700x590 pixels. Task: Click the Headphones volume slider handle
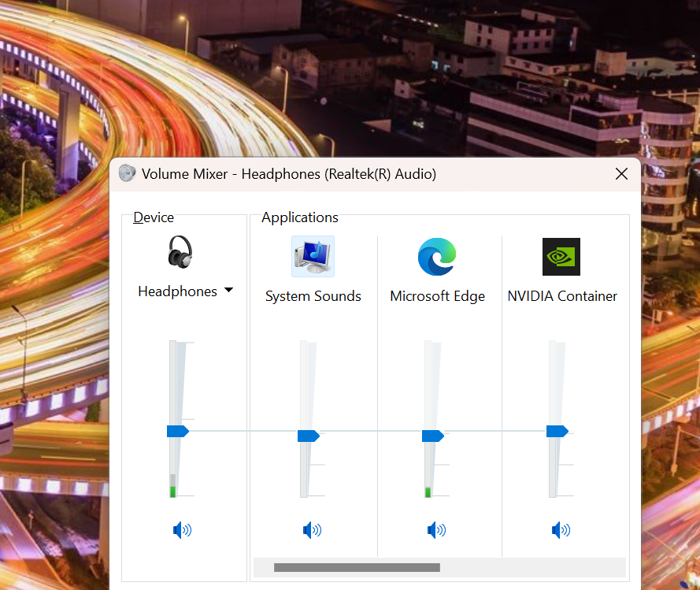tap(177, 431)
